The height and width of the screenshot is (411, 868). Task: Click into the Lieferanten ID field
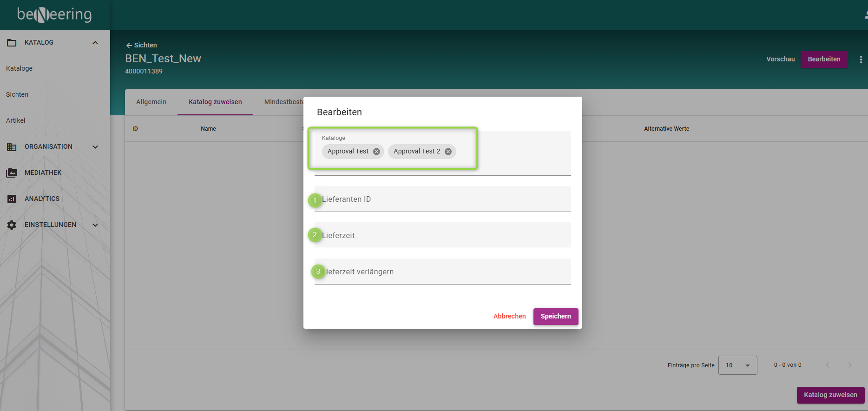click(442, 199)
